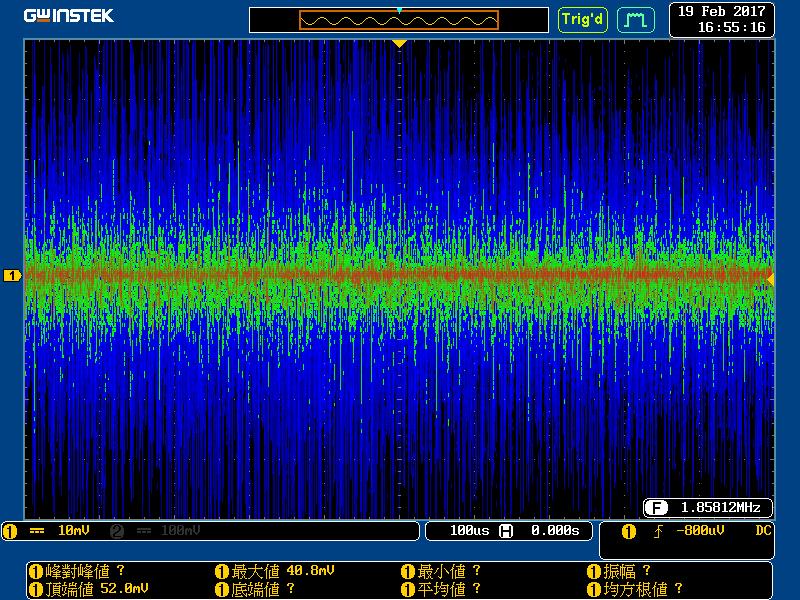The image size is (800, 600).
Task: Click the 底端值 measurement
Action: click(x=255, y=589)
